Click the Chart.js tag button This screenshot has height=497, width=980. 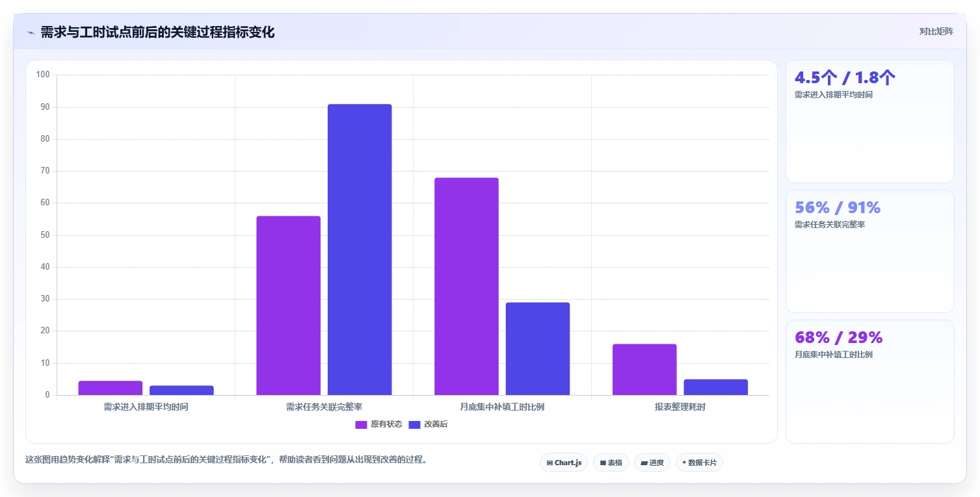564,463
